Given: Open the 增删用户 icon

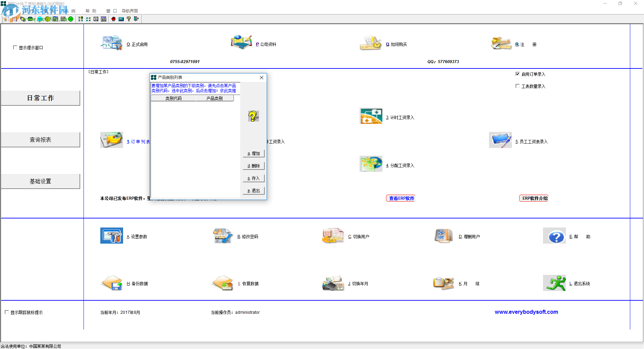Looking at the screenshot, I should coord(444,236).
